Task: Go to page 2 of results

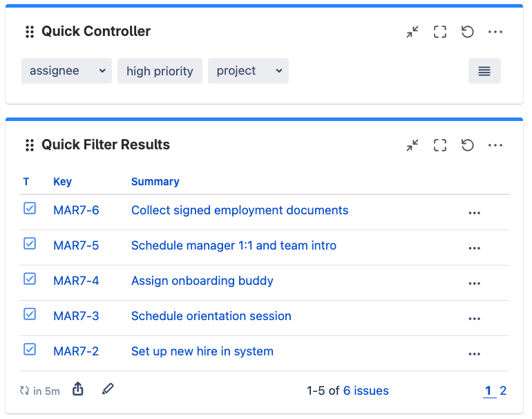Action: (x=503, y=391)
